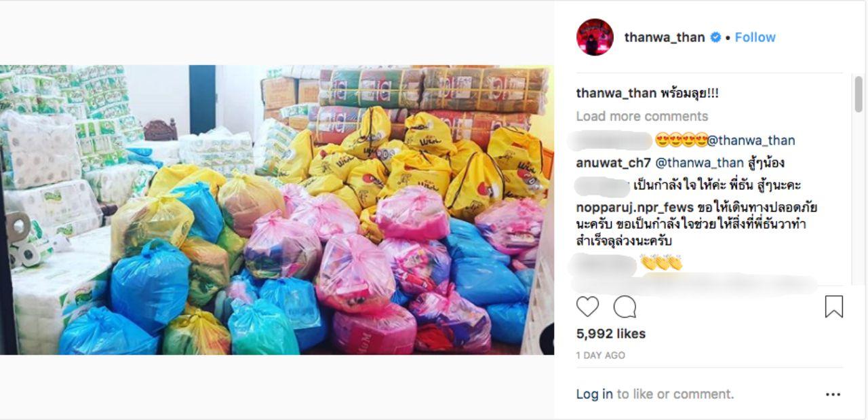Click the blue verified badge
868x420 pixels.
(715, 37)
